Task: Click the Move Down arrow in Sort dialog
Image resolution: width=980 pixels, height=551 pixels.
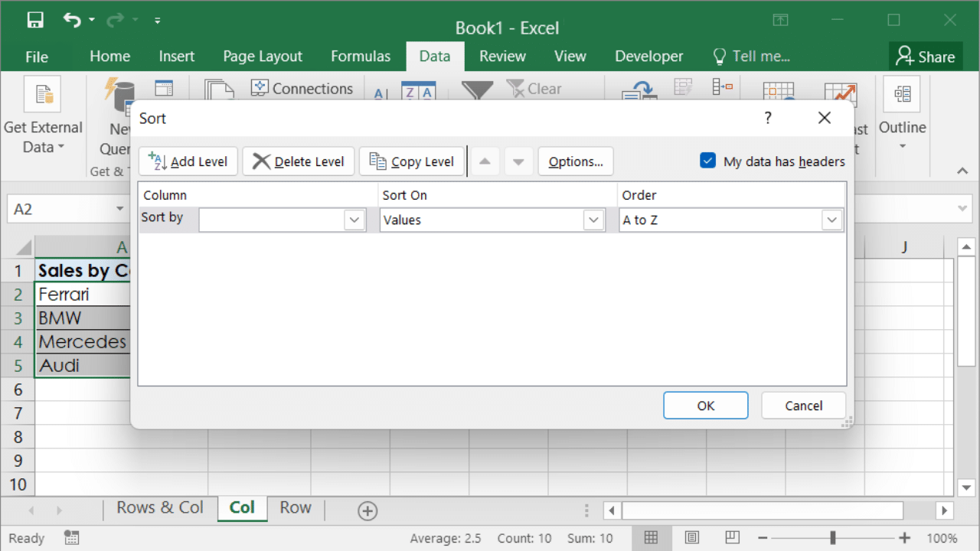Action: (518, 161)
